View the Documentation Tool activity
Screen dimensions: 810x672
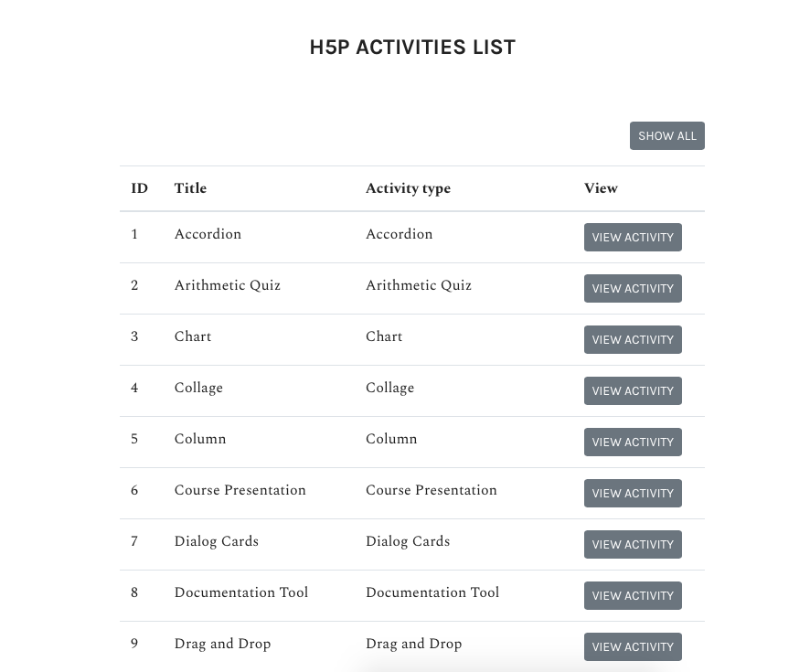pyautogui.click(x=633, y=595)
